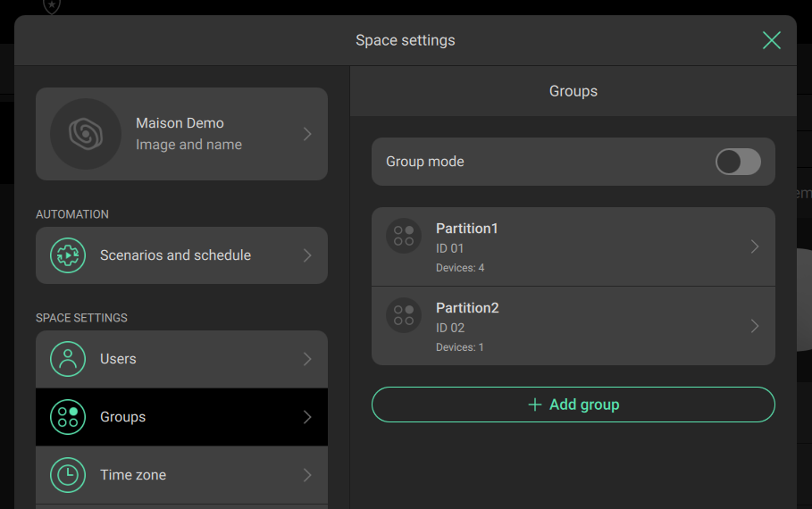Open Scenarios and schedule chevron
The height and width of the screenshot is (509, 812).
point(307,255)
